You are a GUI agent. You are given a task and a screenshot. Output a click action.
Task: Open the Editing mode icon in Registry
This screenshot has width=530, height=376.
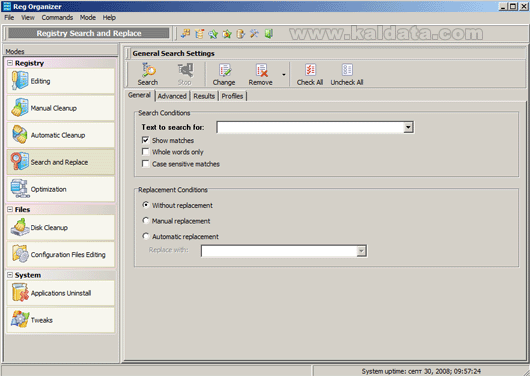point(20,80)
